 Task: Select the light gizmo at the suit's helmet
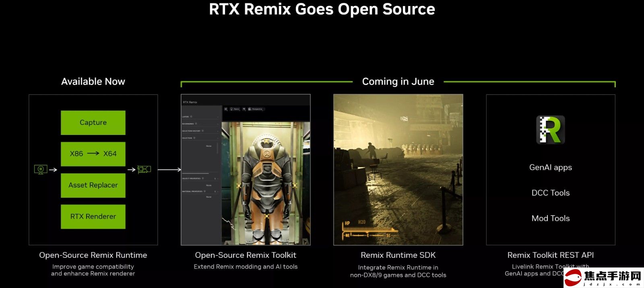(266, 141)
